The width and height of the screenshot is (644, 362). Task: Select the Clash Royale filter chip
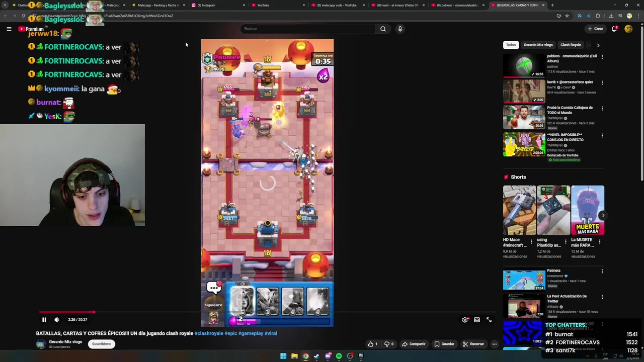(x=571, y=45)
